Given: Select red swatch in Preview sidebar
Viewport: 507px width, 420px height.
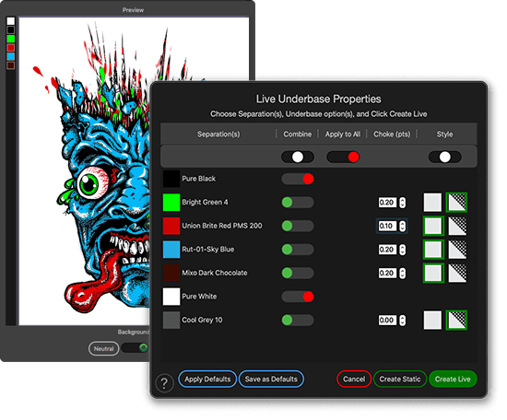Looking at the screenshot, I should pos(11,48).
